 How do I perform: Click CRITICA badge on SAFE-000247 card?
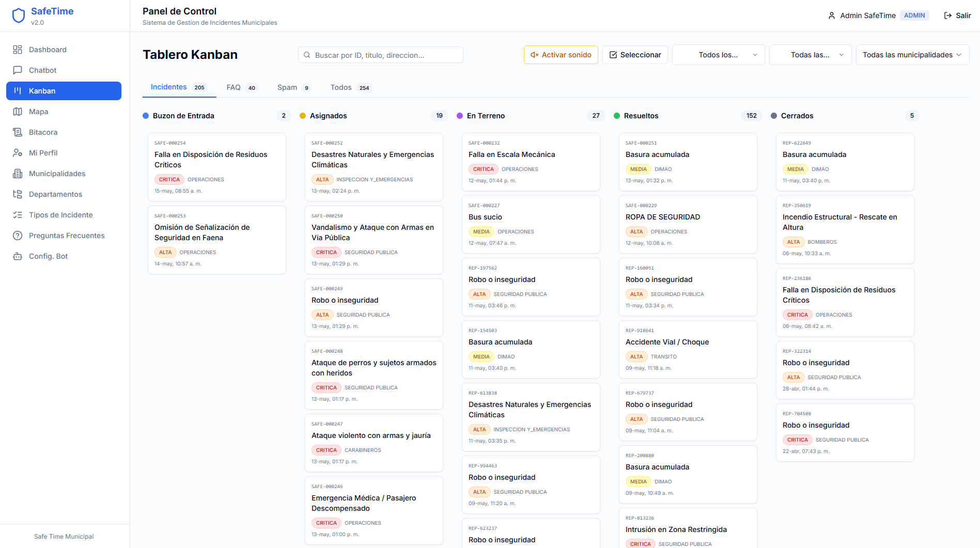pos(326,450)
